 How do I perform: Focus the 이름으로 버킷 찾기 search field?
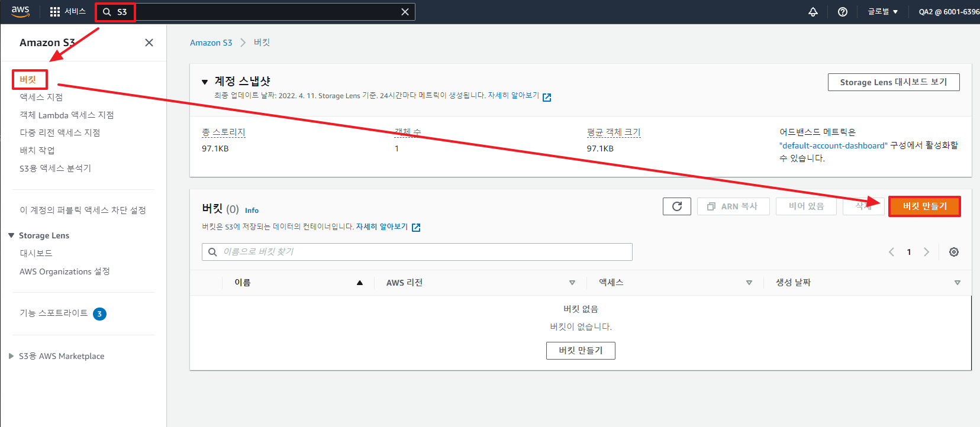click(417, 252)
